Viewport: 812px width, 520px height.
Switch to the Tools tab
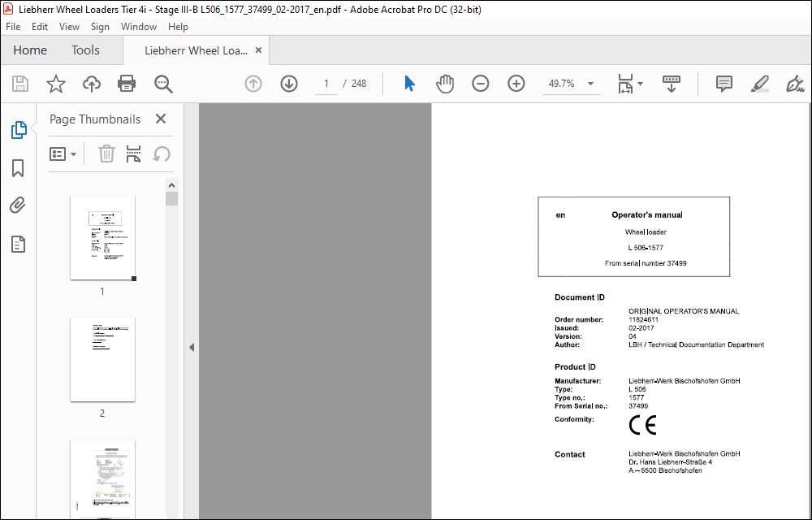point(85,50)
